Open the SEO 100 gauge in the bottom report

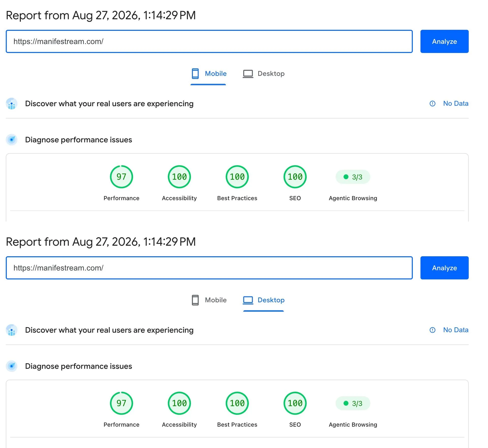click(x=295, y=403)
